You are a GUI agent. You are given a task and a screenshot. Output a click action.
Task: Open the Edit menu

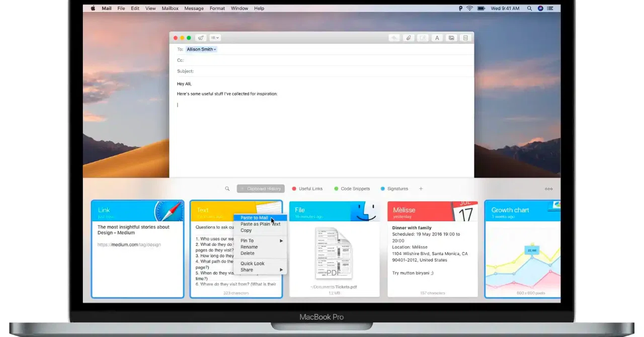click(135, 9)
